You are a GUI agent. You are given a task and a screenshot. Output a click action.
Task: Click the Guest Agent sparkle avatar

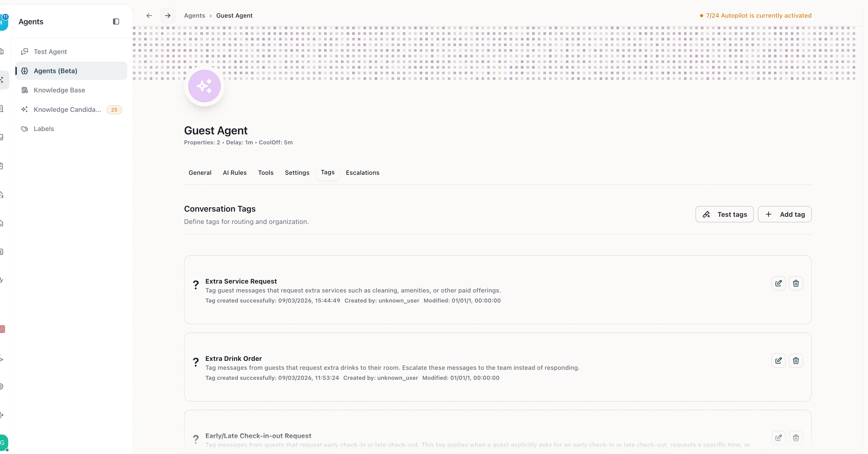click(x=204, y=86)
